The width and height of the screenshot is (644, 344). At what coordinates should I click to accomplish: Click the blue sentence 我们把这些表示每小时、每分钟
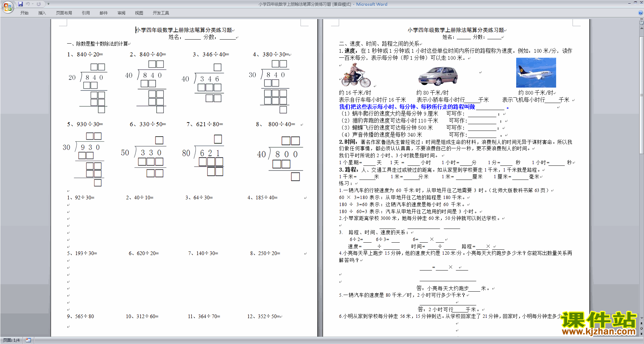[407, 107]
